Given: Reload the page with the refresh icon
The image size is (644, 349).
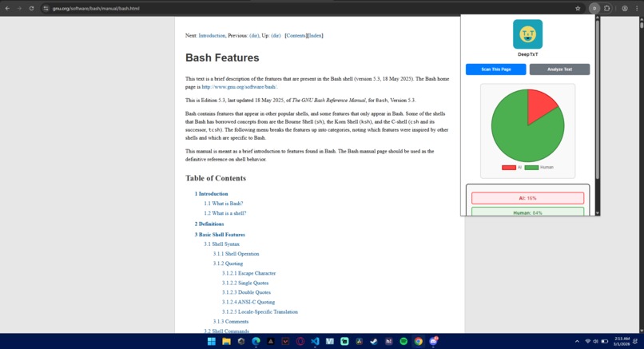Looking at the screenshot, I should tap(31, 8).
